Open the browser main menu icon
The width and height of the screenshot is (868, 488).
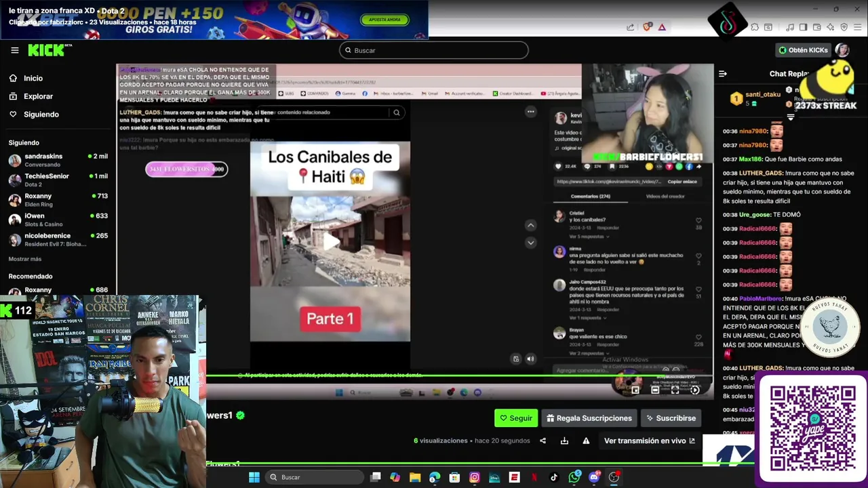[x=858, y=27]
